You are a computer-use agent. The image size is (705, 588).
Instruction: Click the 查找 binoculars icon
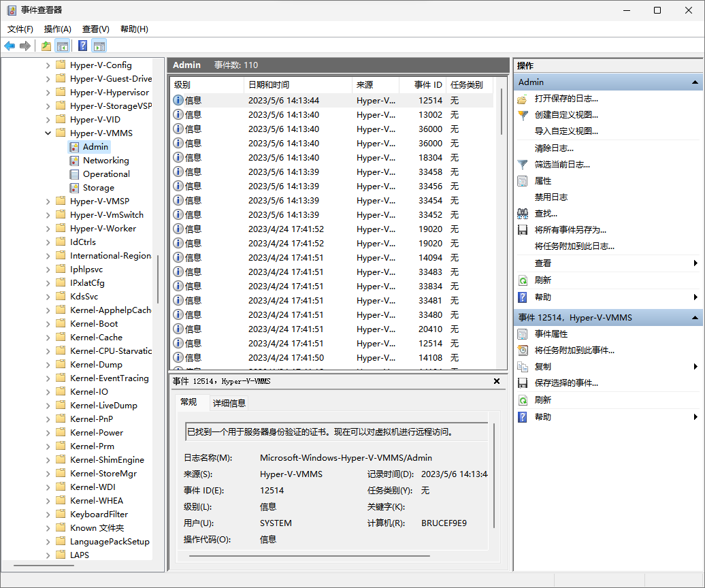(523, 214)
